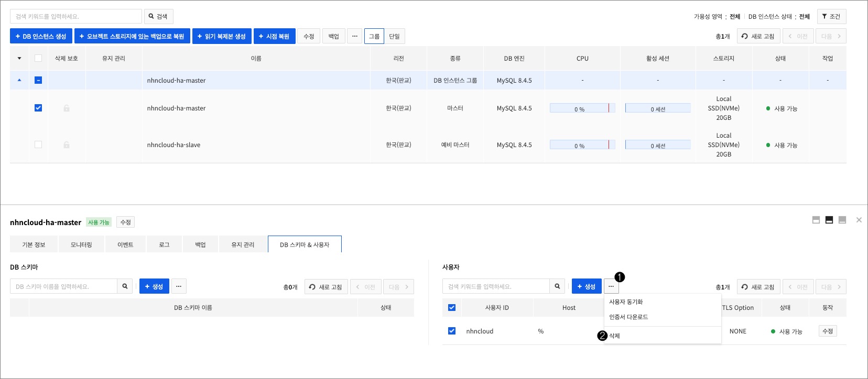
Task: Click the CPU usage bar of nhncloud-ha-slave
Action: [582, 144]
